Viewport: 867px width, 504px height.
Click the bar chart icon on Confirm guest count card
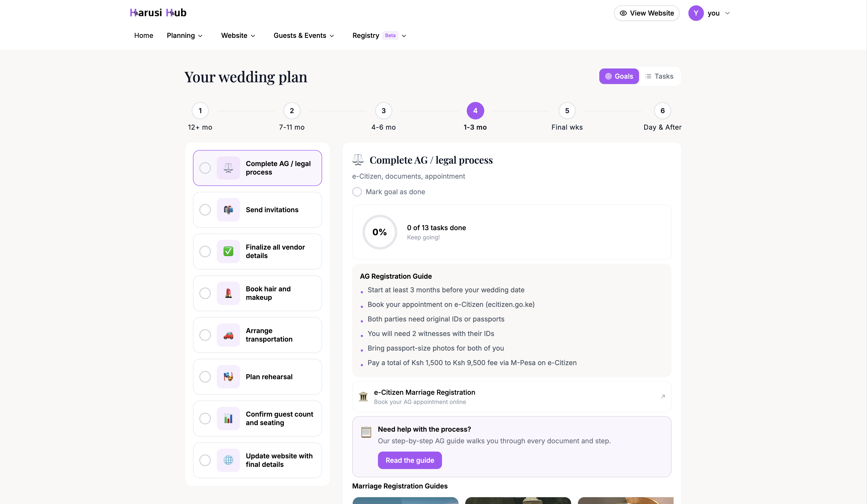(228, 418)
